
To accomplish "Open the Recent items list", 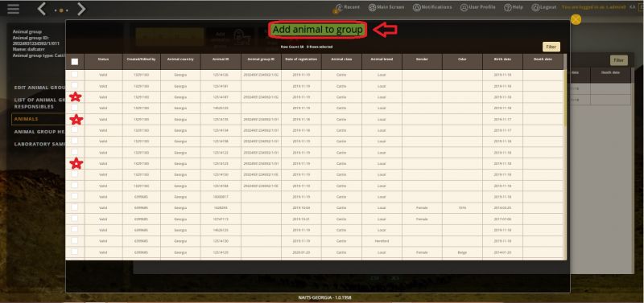I will (347, 7).
